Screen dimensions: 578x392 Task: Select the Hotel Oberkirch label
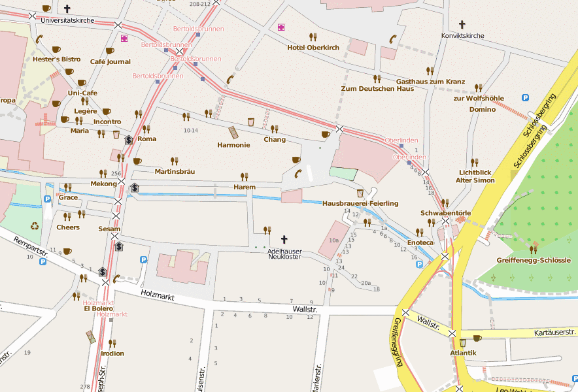[313, 48]
